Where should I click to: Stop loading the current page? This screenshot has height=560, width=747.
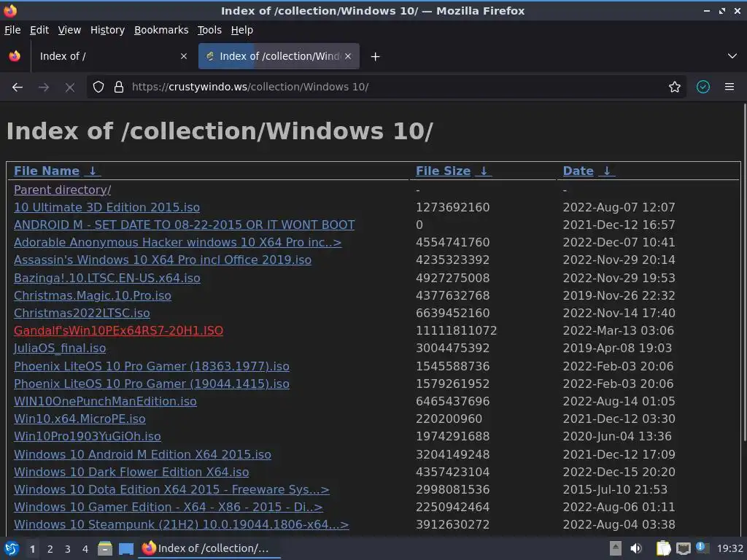69,87
